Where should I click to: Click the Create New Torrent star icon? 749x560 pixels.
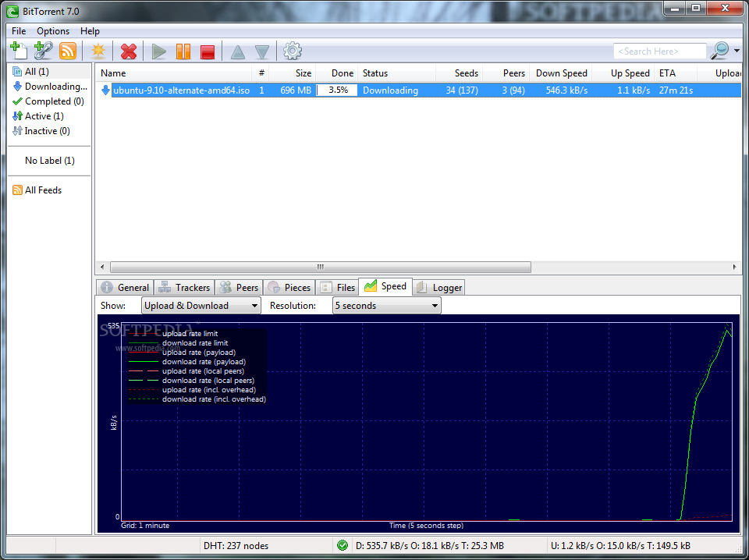98,51
